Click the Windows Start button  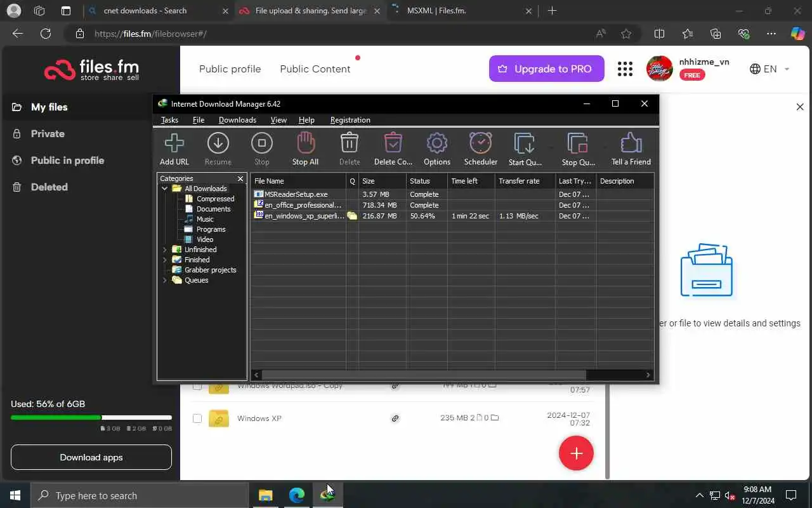[x=15, y=495]
